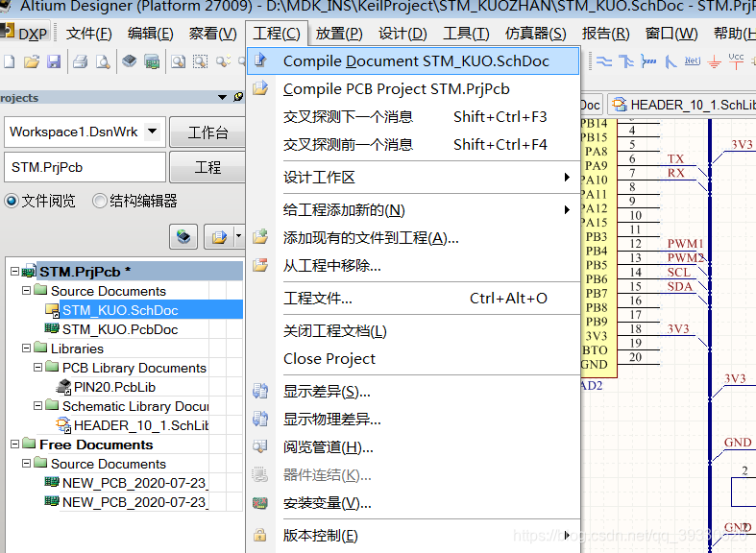Click the open folder toolbar icon

coord(32,61)
